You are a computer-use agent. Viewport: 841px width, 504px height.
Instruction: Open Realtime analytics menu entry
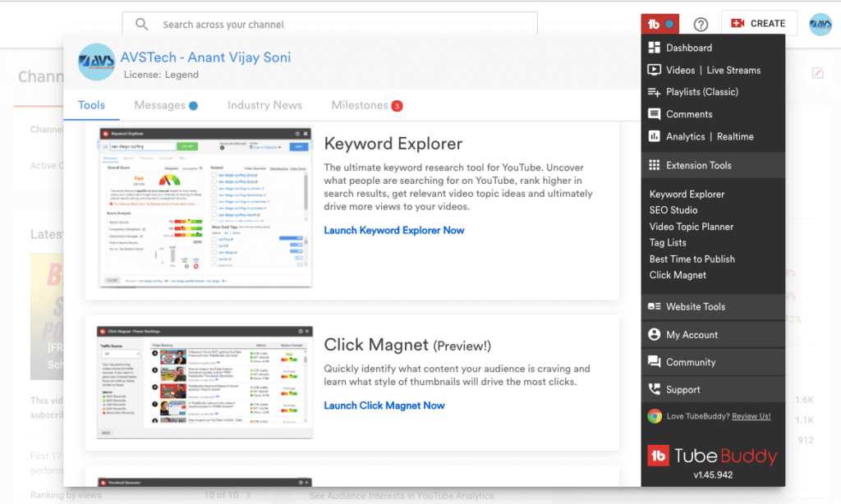click(735, 137)
